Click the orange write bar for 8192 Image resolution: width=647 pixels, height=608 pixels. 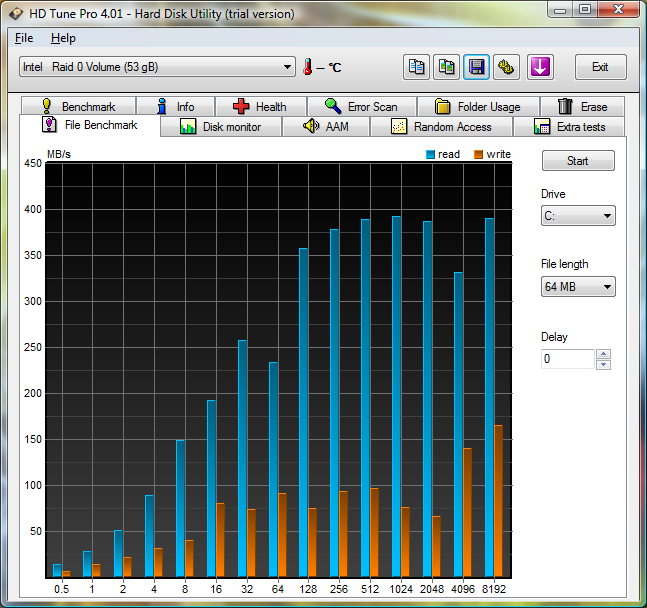point(498,501)
